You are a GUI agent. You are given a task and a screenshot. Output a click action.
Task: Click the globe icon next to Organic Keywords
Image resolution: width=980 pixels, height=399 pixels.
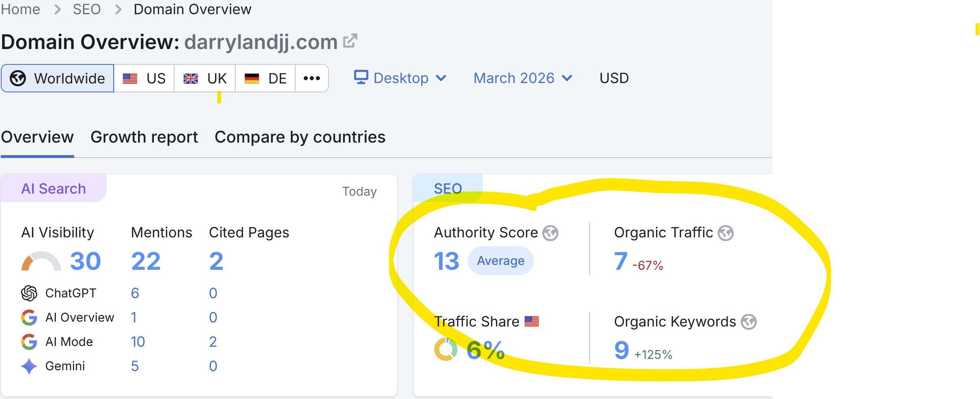749,322
